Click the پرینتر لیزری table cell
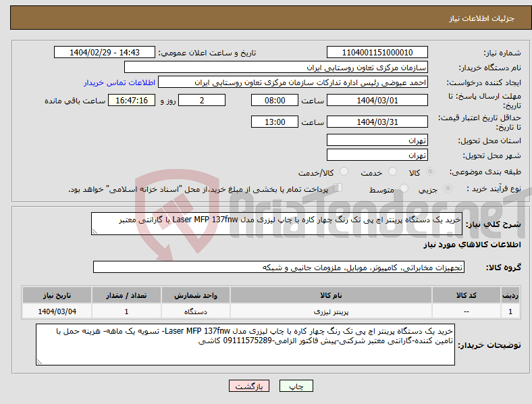 (x=331, y=311)
